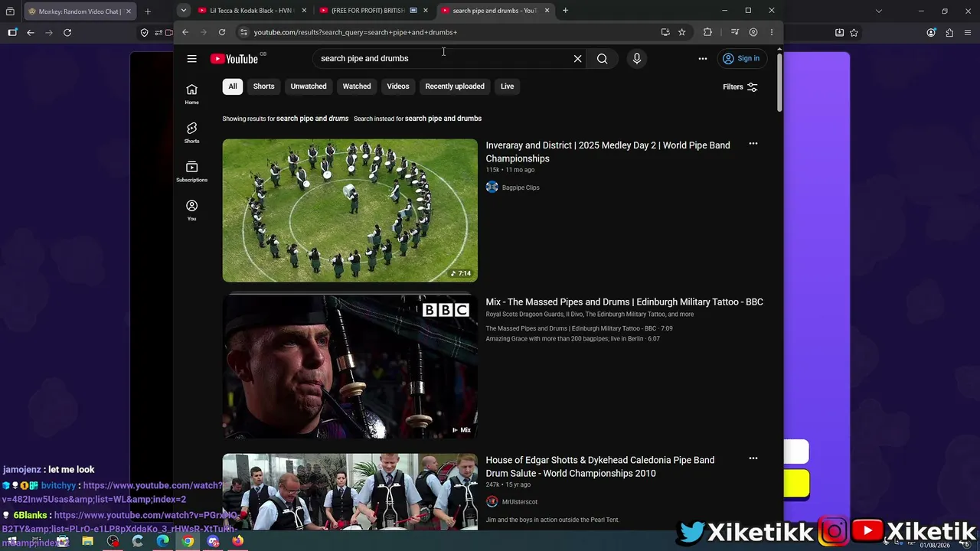980x551 pixels.
Task: Open the Chrome profile icon
Action: pos(753,32)
